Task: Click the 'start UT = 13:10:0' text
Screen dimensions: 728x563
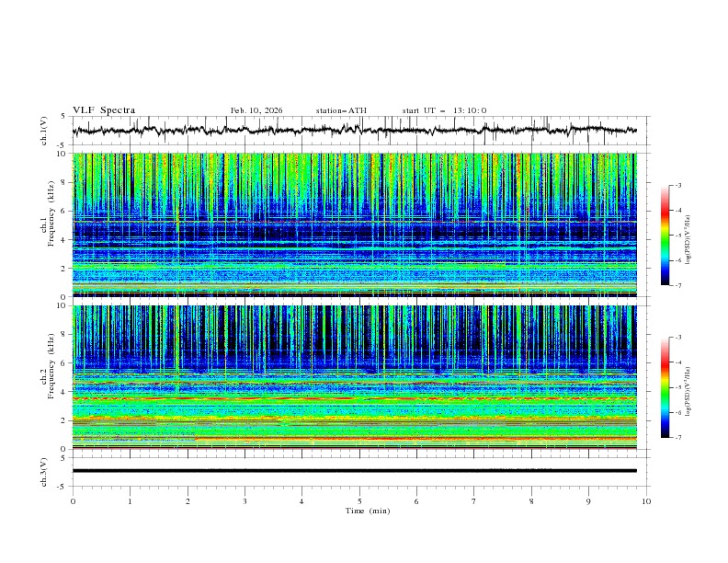Action: tap(444, 110)
